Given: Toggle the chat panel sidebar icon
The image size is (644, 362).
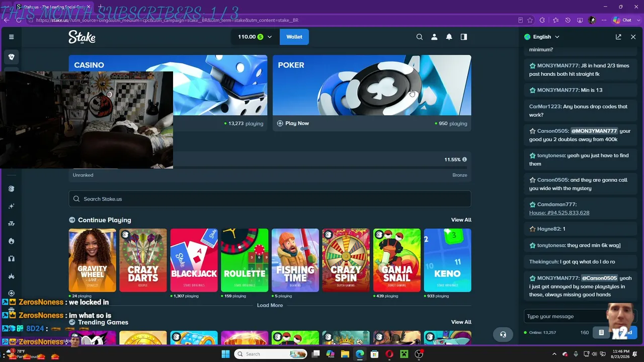Looking at the screenshot, I should (x=464, y=37).
